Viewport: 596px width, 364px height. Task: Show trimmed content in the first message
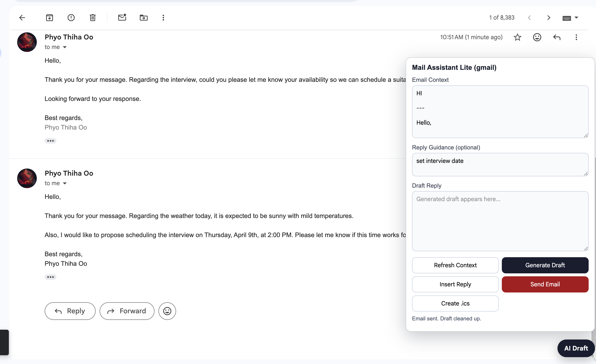pos(51,141)
